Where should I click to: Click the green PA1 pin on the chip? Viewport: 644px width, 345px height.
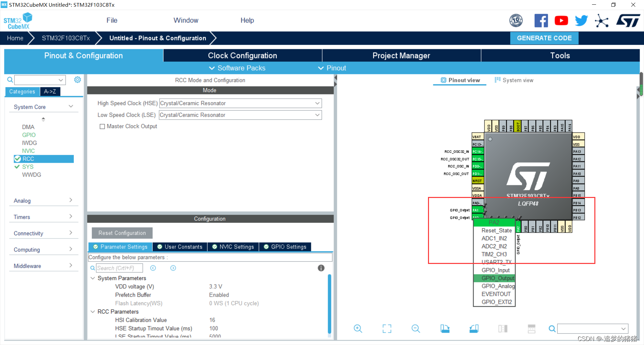477,210
